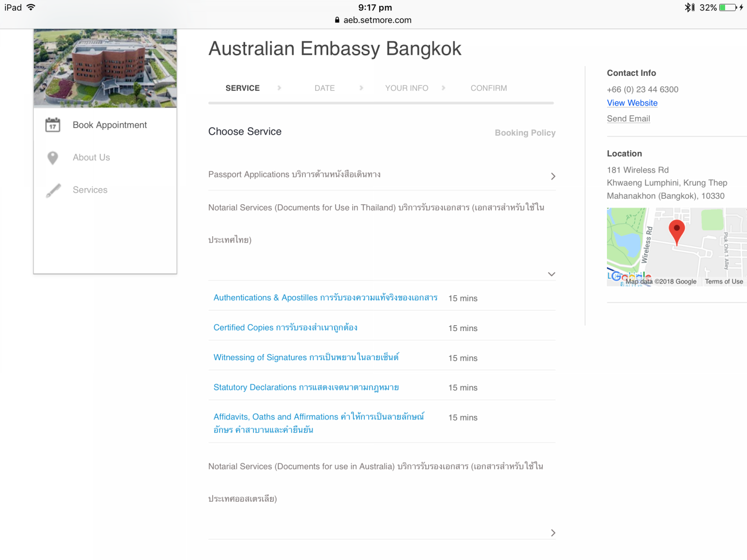747x560 pixels.
Task: Select Authentications & Apostilles service
Action: coord(325,297)
